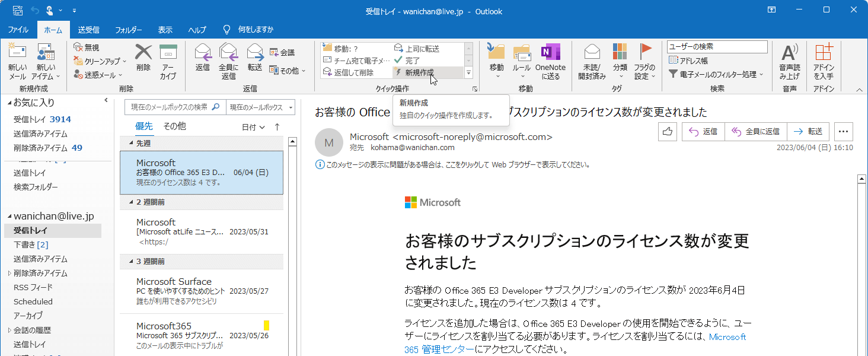Open the 移動 move folder button
The height and width of the screenshot is (356, 868).
[497, 62]
